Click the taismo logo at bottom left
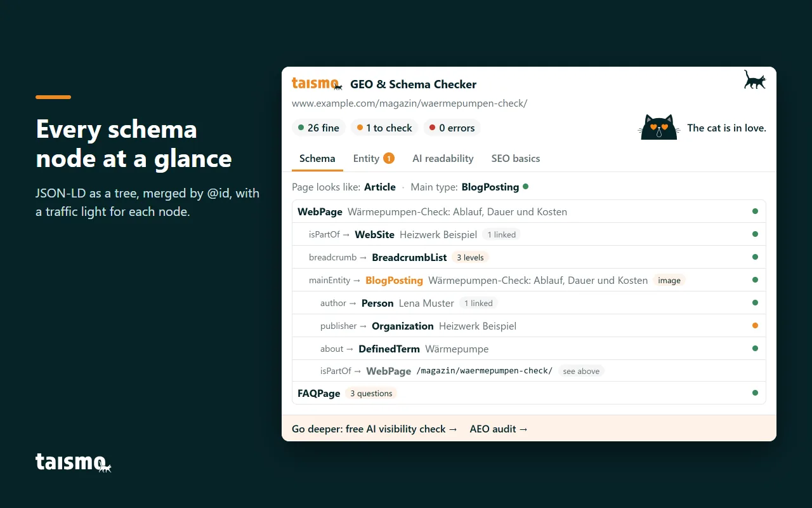 click(74, 462)
